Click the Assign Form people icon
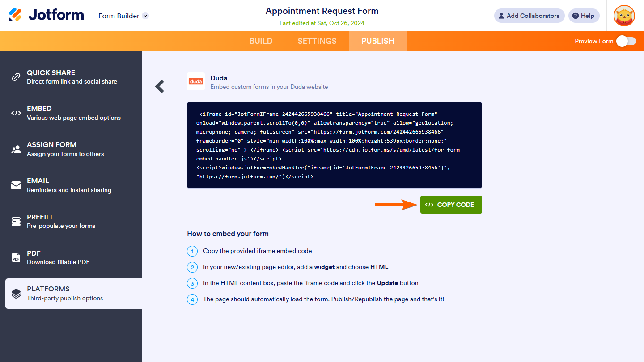Viewport: 644px width, 362px height. [x=16, y=149]
